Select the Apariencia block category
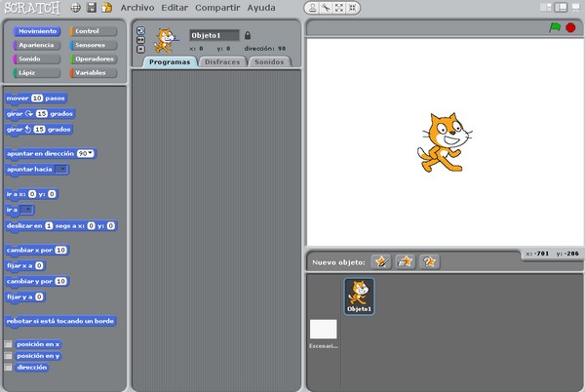The image size is (585, 392). pyautogui.click(x=37, y=45)
